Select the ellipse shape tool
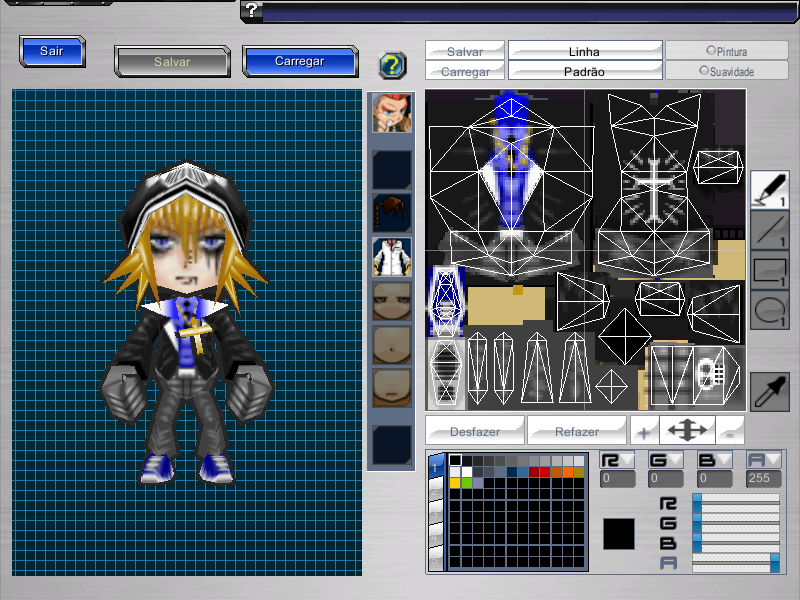 [769, 310]
